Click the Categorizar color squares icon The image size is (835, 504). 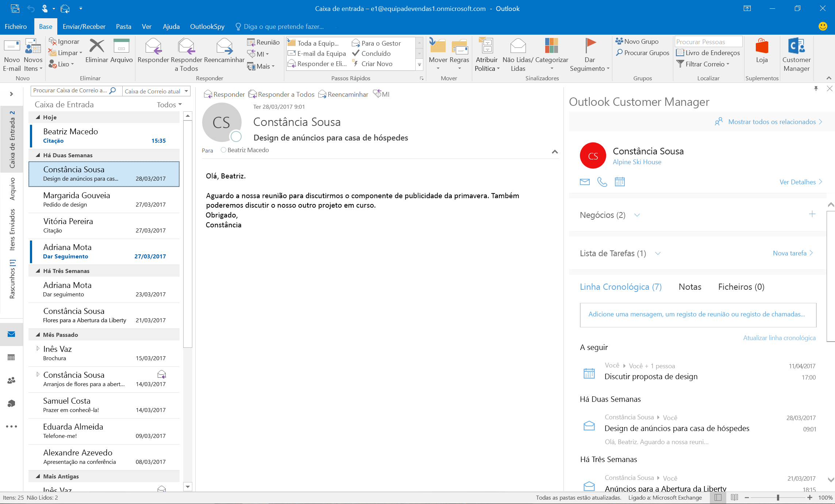[551, 46]
